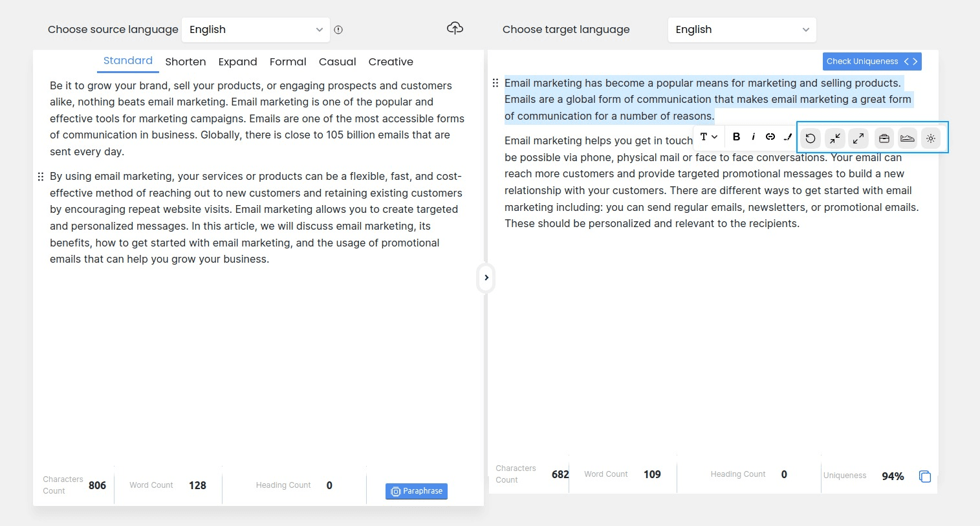Toggle bold formatting on selected text
The image size is (980, 526).
pyautogui.click(x=736, y=137)
